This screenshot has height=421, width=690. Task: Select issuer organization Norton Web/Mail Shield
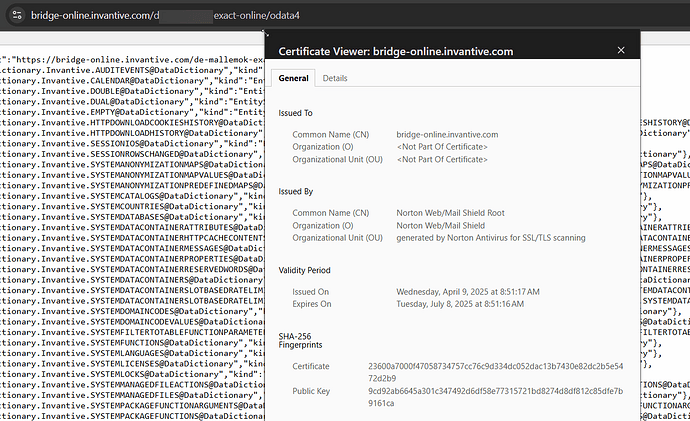[440, 226]
